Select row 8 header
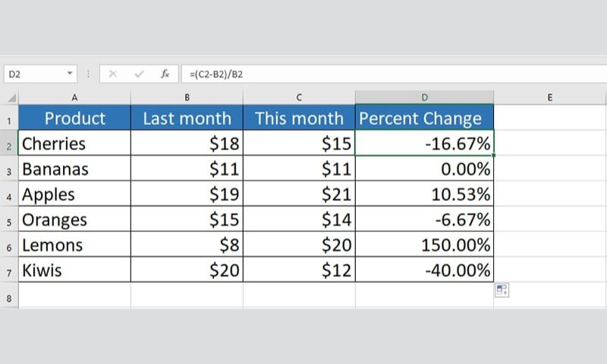607x364 pixels. (x=9, y=296)
